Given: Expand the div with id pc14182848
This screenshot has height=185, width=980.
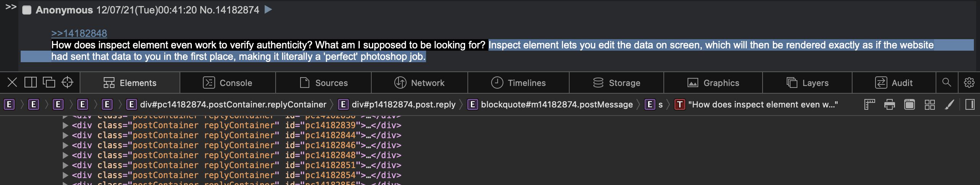Looking at the screenshot, I should click(x=65, y=155).
